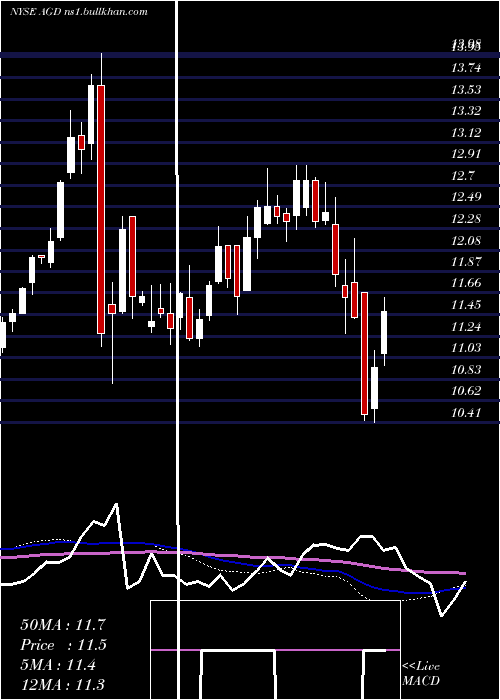Click the 12.49 price axis label
Screen dimensions: 500x700
point(466,197)
